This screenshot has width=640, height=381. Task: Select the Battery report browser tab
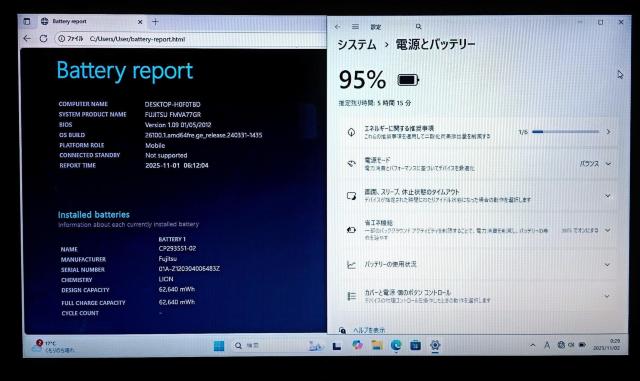point(91,21)
